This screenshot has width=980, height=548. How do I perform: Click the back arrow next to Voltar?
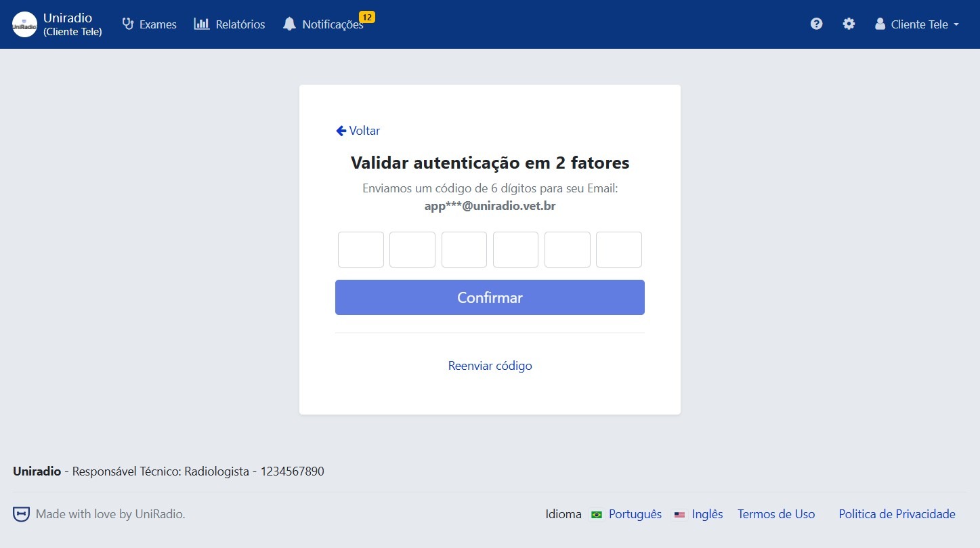341,130
